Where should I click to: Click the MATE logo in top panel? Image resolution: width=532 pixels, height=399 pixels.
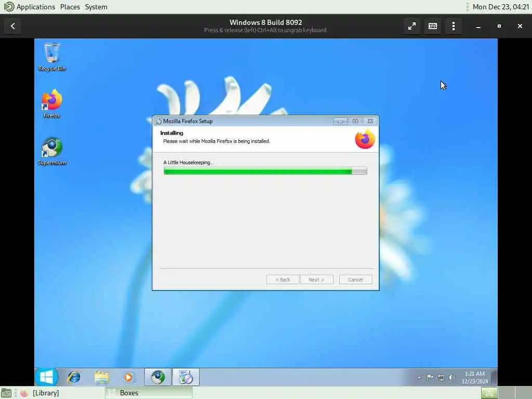click(9, 7)
